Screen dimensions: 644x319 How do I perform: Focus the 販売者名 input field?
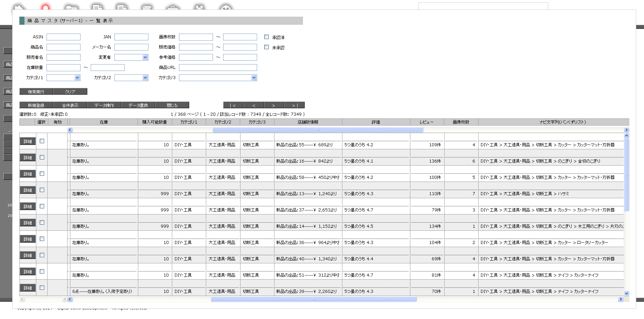[x=64, y=57]
